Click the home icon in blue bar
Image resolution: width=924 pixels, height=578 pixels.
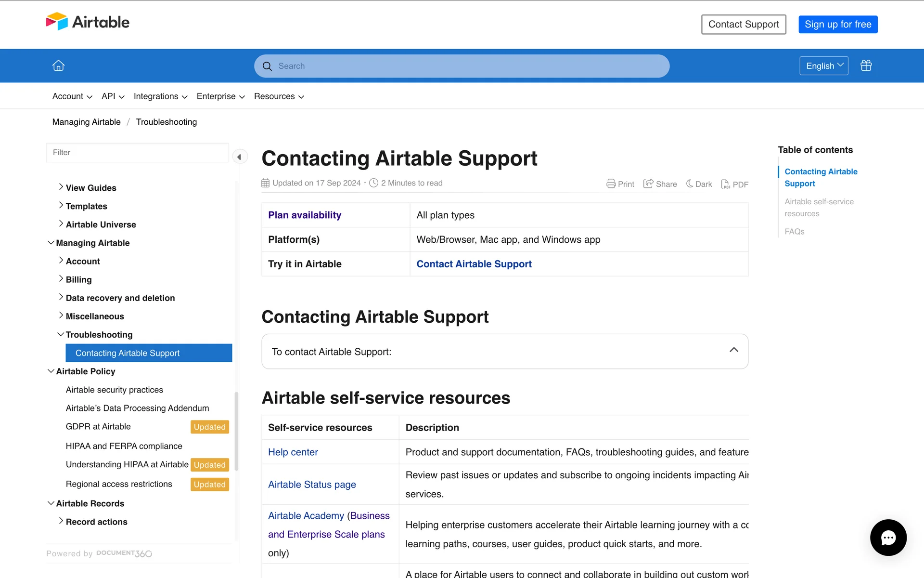(x=58, y=66)
